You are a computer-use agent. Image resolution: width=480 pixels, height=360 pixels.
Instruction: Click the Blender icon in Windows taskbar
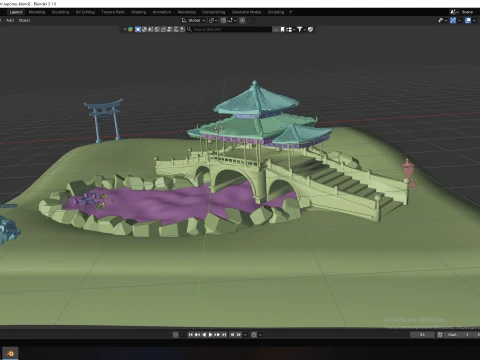tap(11, 353)
